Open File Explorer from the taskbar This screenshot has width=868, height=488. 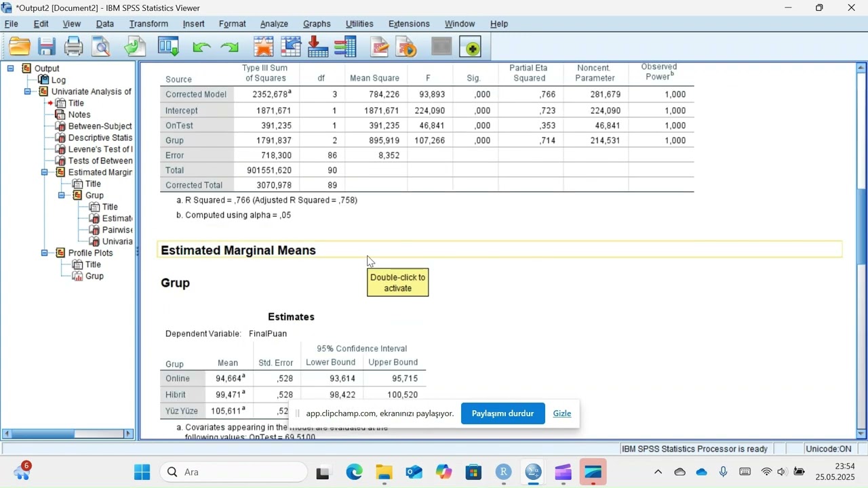(384, 472)
